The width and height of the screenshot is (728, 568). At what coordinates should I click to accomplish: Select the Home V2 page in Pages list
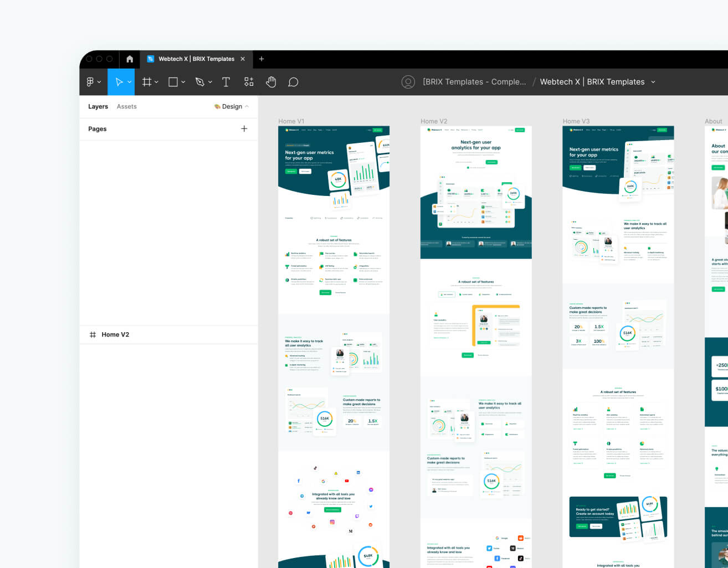[115, 334]
